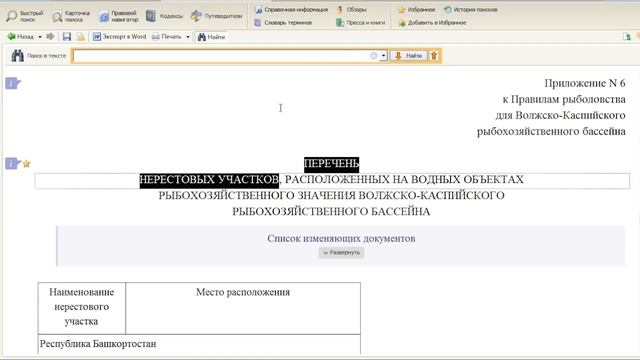Click the search upward arrow button
640x360 pixels.
coord(434,56)
